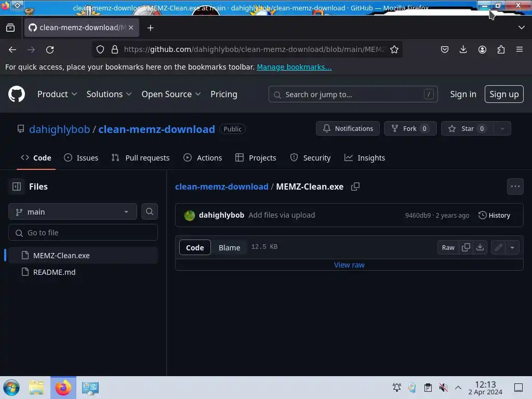Switch to the Pull requests tab

coord(140,158)
